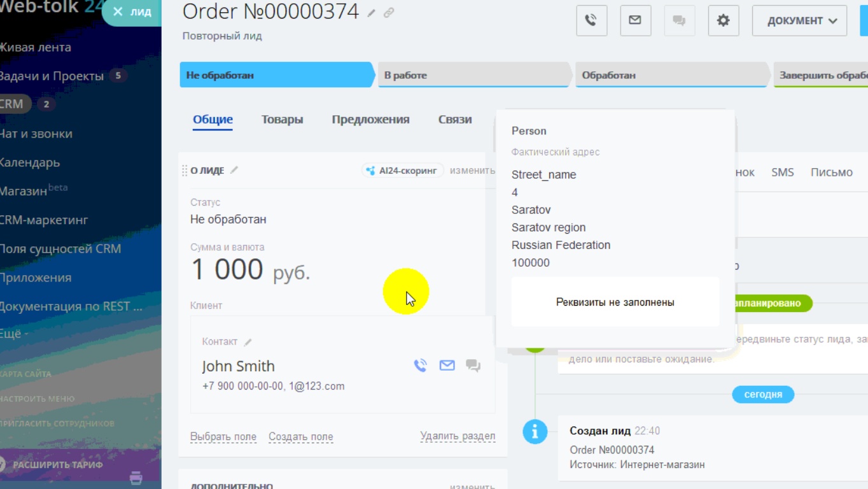Click the Удалить раздел link

pos(457,436)
